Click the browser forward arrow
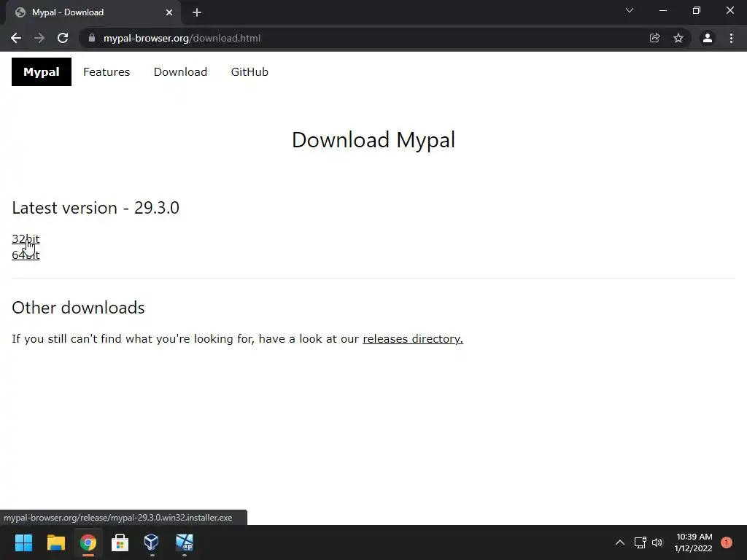 (x=39, y=38)
